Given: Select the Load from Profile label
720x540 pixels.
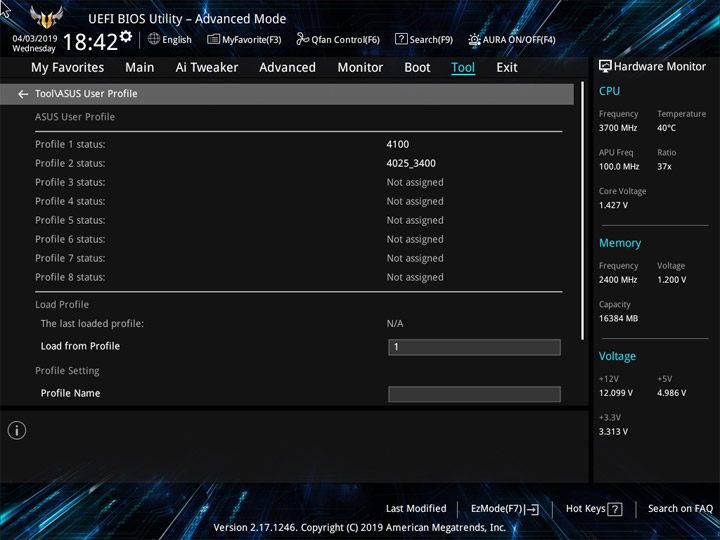Looking at the screenshot, I should [x=80, y=346].
